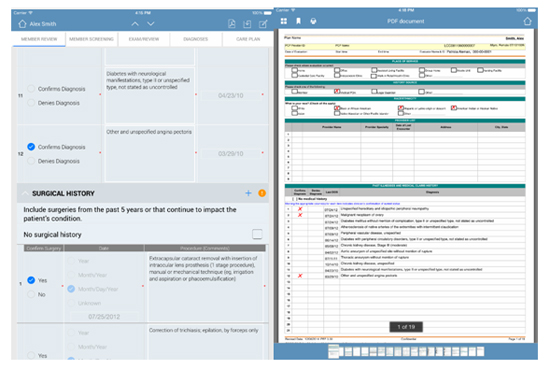Viewport: 550px width, 370px height.
Task: Tap the save/download document icon
Action: (x=247, y=24)
